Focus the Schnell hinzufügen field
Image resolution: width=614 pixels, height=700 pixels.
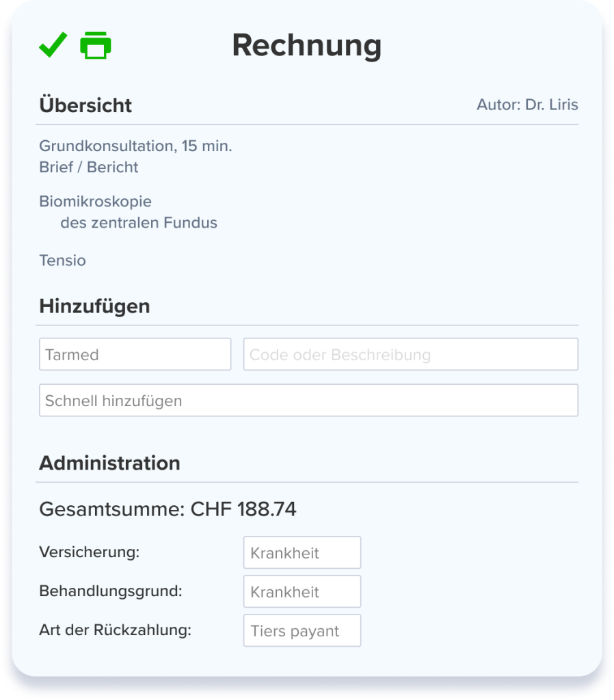[308, 401]
